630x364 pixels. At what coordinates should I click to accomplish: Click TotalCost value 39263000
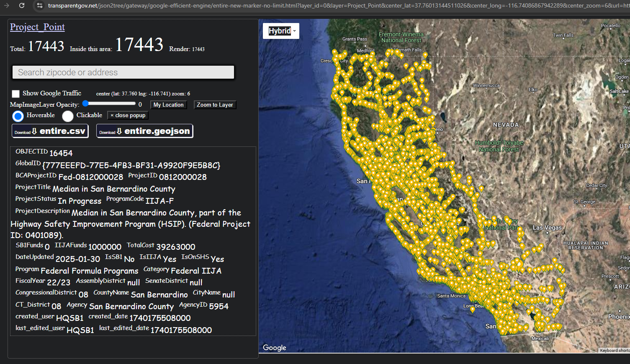[176, 247]
